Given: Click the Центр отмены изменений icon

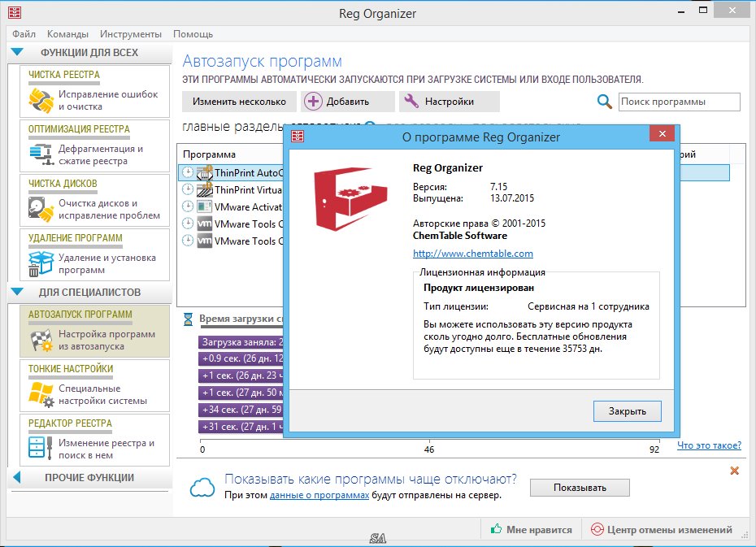Looking at the screenshot, I should pyautogui.click(x=597, y=529).
